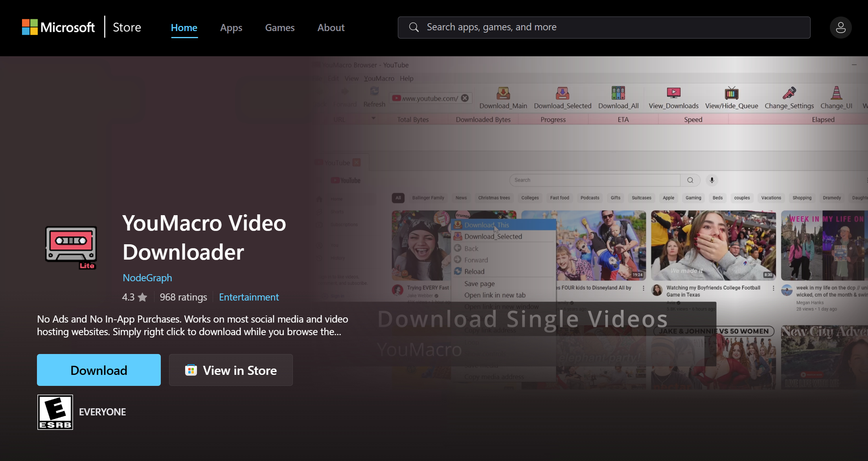Open the URL column dropdown arrow

pos(373,119)
